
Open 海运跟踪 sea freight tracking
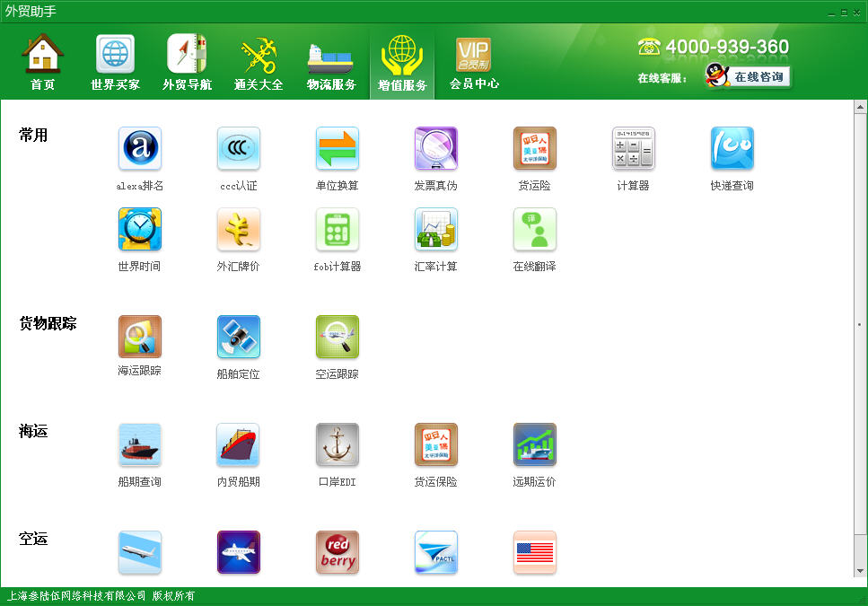140,338
